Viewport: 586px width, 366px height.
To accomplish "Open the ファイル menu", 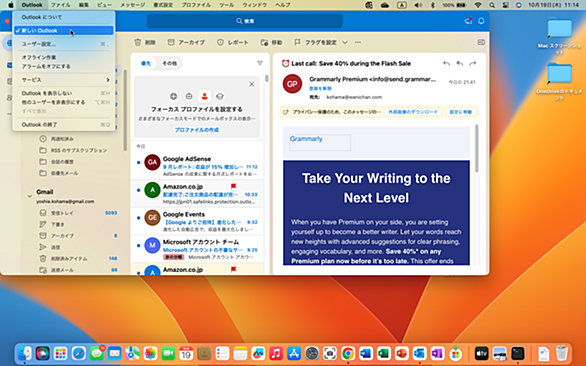I will (x=61, y=5).
